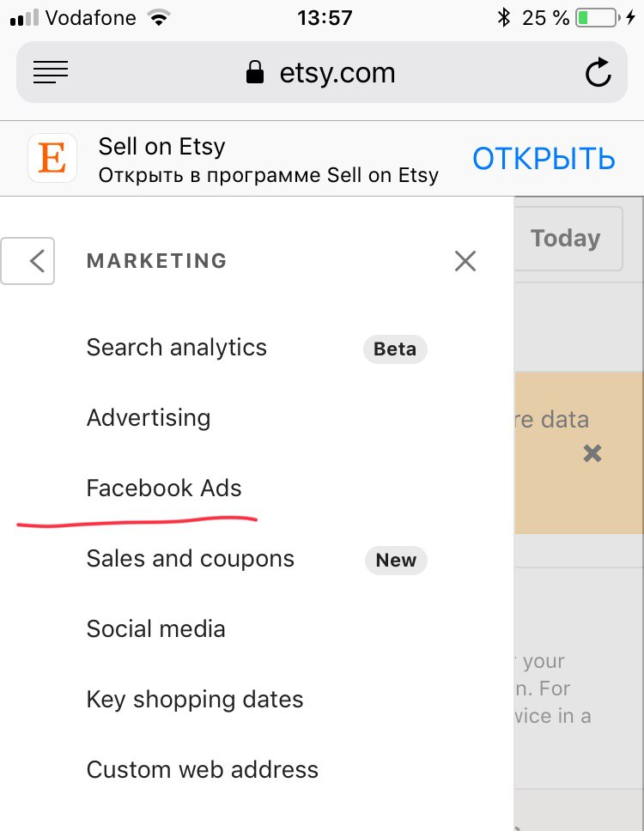Select Custom web address
This screenshot has width=644, height=831.
pos(203,770)
